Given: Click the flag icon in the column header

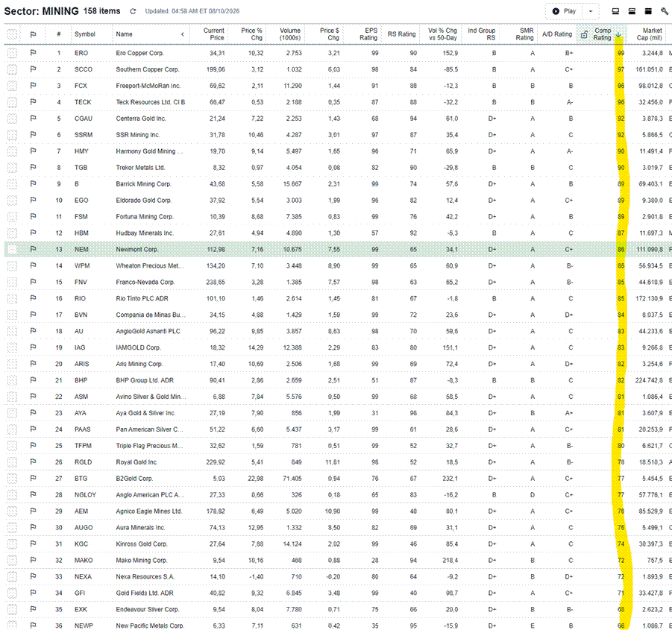Looking at the screenshot, I should pyautogui.click(x=33, y=34).
